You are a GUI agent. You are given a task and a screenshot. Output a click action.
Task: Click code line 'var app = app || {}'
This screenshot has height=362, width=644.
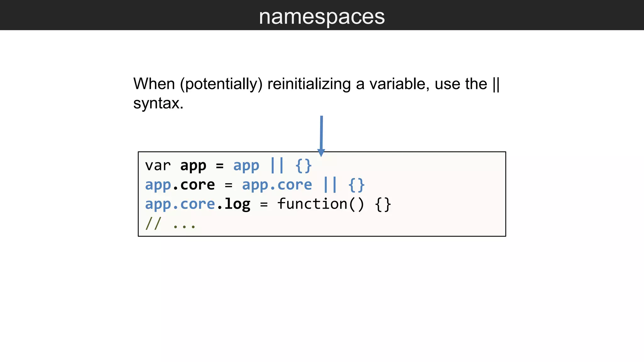tap(229, 166)
